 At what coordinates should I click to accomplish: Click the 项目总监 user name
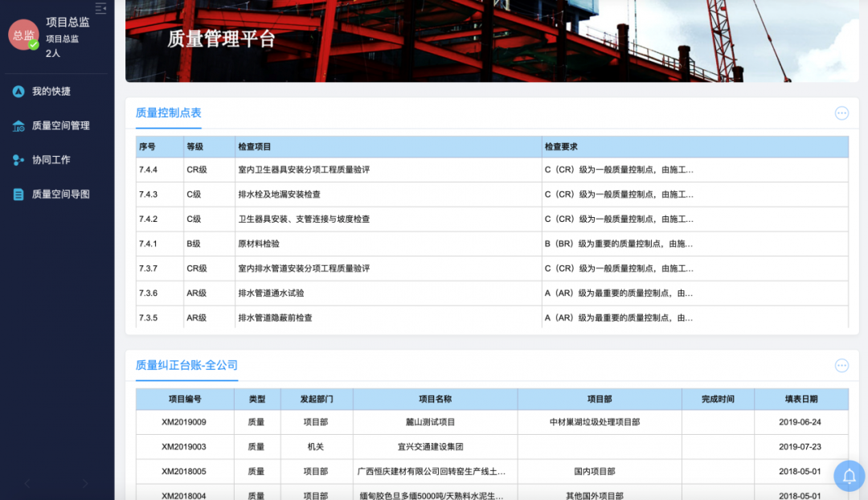click(68, 23)
